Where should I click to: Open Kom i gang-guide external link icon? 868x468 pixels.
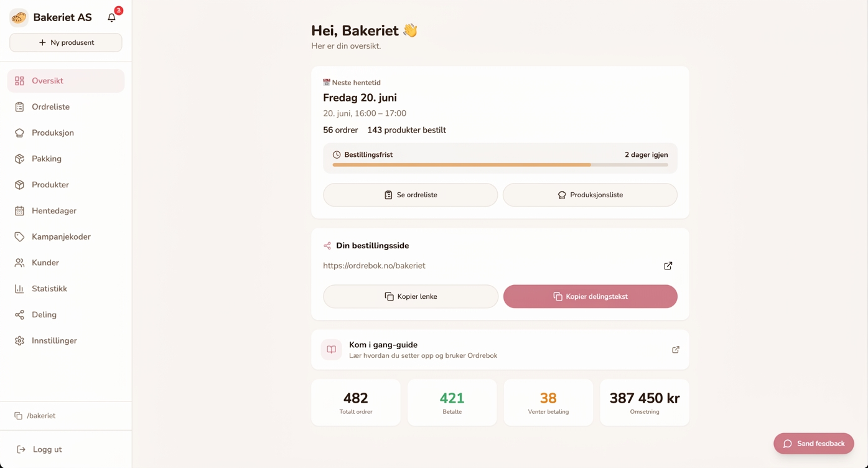(676, 350)
